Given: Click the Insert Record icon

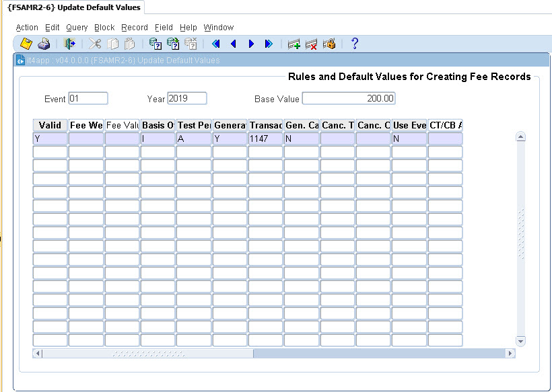Looking at the screenshot, I should point(294,44).
